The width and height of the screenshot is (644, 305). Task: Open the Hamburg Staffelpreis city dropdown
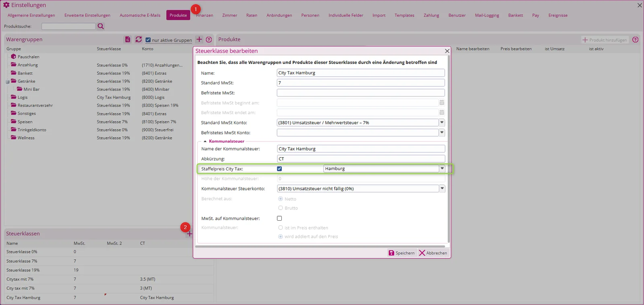(x=442, y=168)
